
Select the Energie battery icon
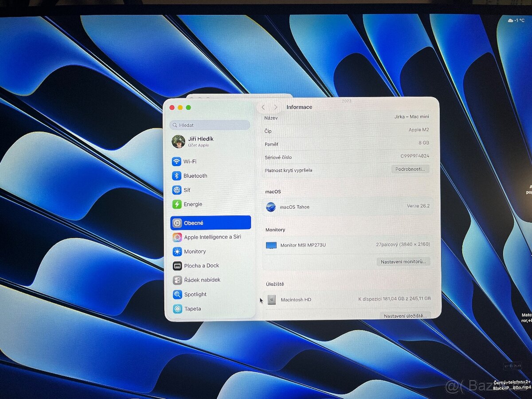[178, 204]
